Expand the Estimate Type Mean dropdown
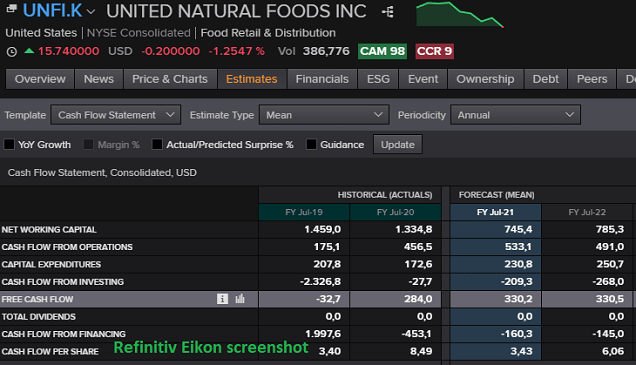 [324, 115]
